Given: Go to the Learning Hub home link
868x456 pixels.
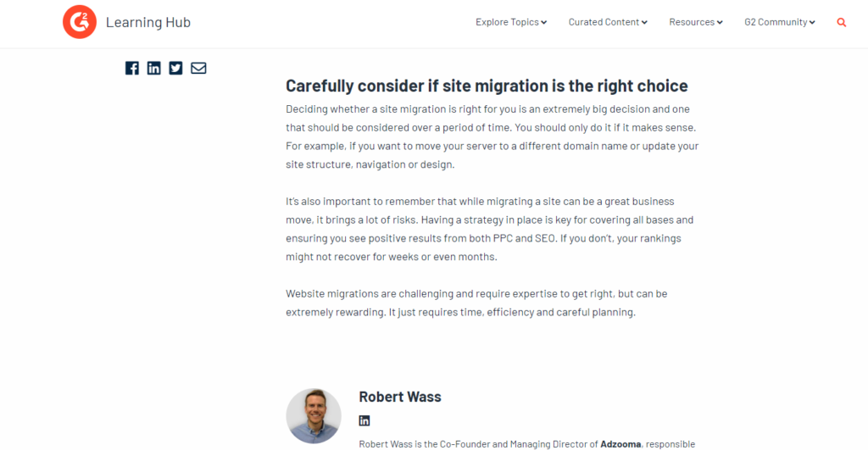Looking at the screenshot, I should 148,22.
